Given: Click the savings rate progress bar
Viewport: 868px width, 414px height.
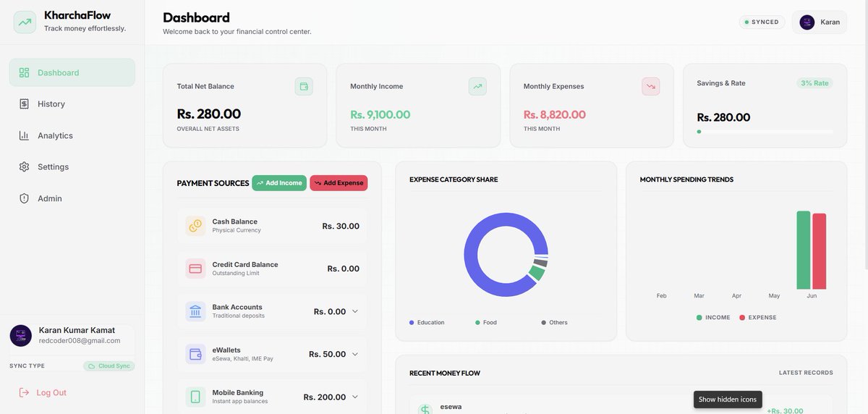Looking at the screenshot, I should point(765,132).
